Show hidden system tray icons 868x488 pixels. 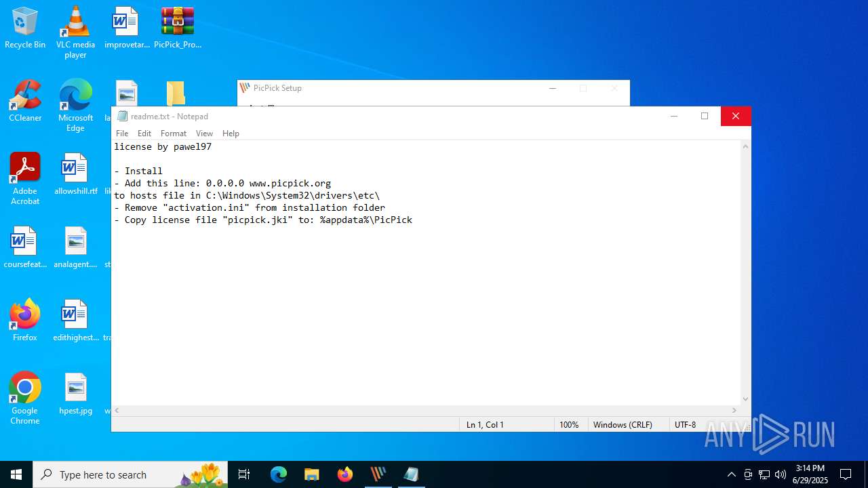[731, 474]
